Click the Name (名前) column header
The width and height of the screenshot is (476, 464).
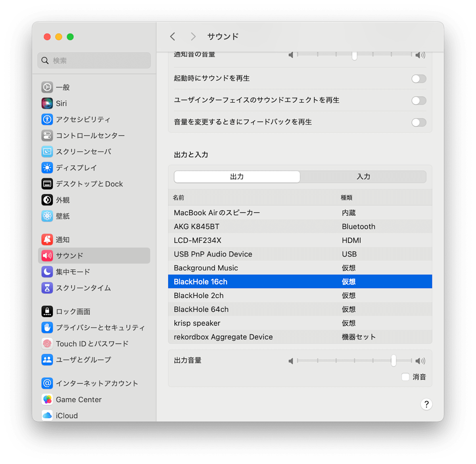[178, 197]
